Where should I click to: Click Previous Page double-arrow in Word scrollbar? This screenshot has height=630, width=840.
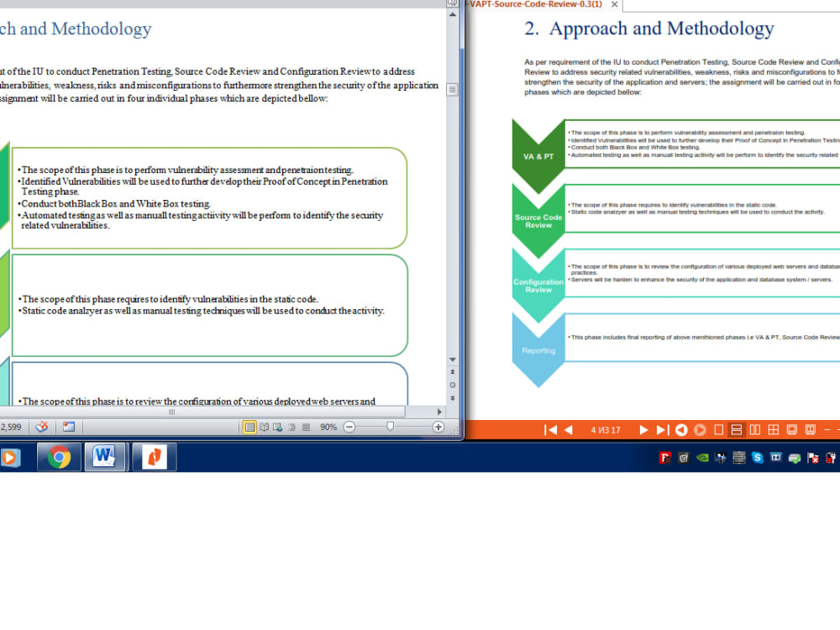click(453, 372)
